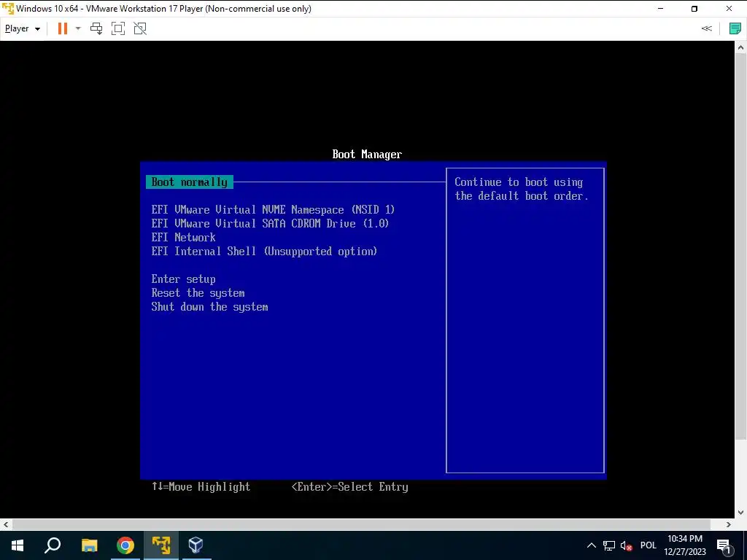Click the VMware logo in title bar
This screenshot has height=560, width=747.
click(7, 9)
